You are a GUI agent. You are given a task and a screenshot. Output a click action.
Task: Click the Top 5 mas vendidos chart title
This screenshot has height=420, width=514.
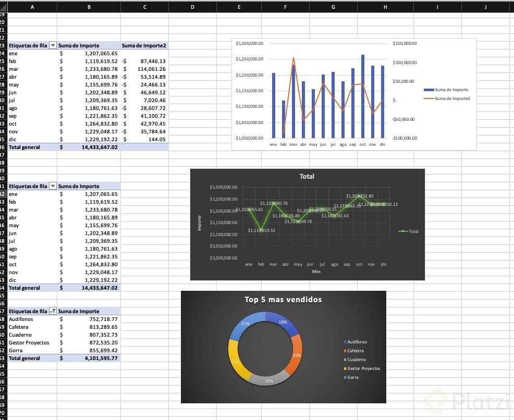[x=283, y=300]
